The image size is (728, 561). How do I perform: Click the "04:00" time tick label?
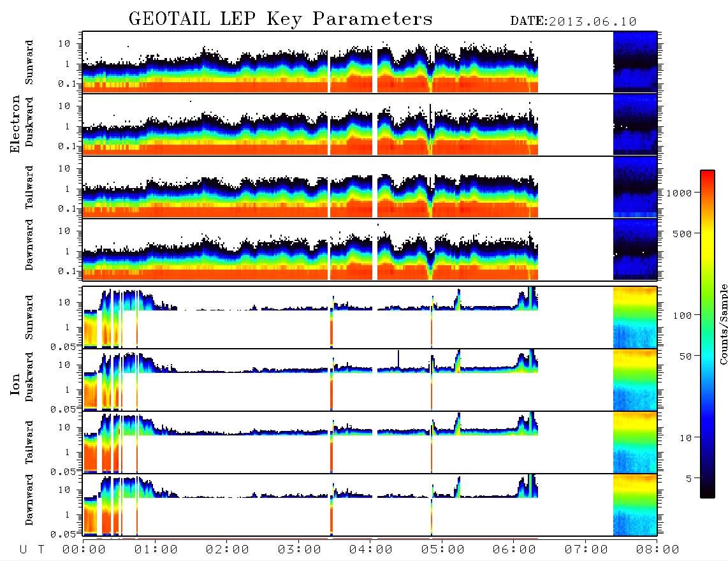(x=371, y=550)
